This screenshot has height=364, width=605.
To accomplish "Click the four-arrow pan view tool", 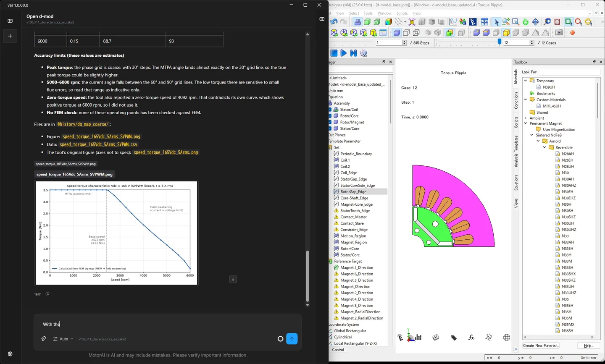I will click(x=535, y=22).
